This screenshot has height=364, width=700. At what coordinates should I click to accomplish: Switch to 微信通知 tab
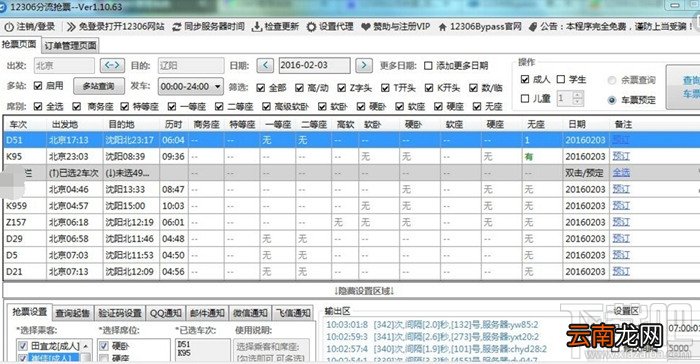coord(250,314)
